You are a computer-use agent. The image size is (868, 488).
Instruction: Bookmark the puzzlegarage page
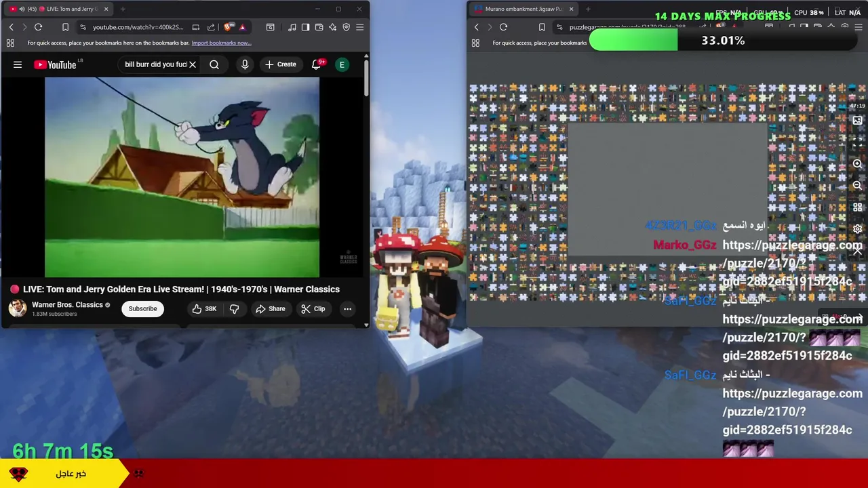pos(541,27)
